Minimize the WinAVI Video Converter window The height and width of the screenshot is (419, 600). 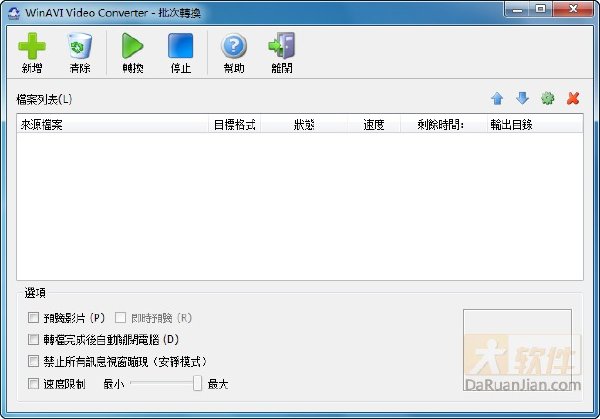tap(517, 9)
